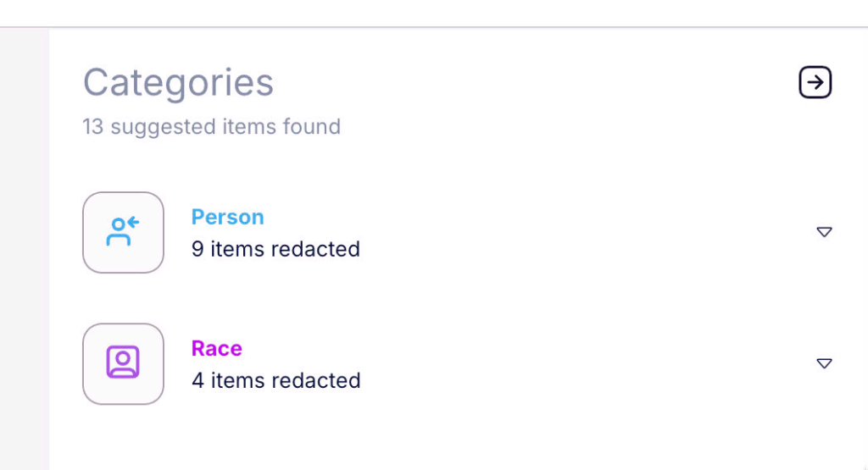Screen dimensions: 868x470
Task: Click the '13 suggested items found' subtitle
Action: (211, 127)
